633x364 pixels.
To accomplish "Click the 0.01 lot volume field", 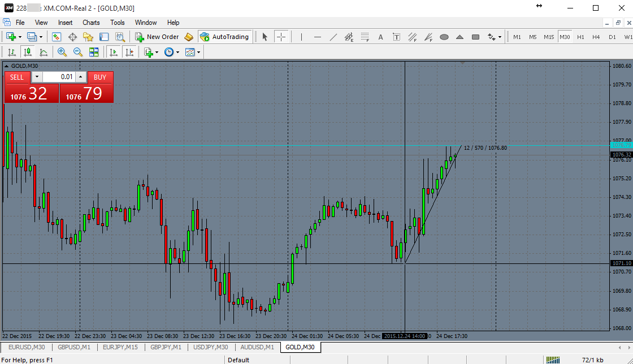I will (59, 77).
